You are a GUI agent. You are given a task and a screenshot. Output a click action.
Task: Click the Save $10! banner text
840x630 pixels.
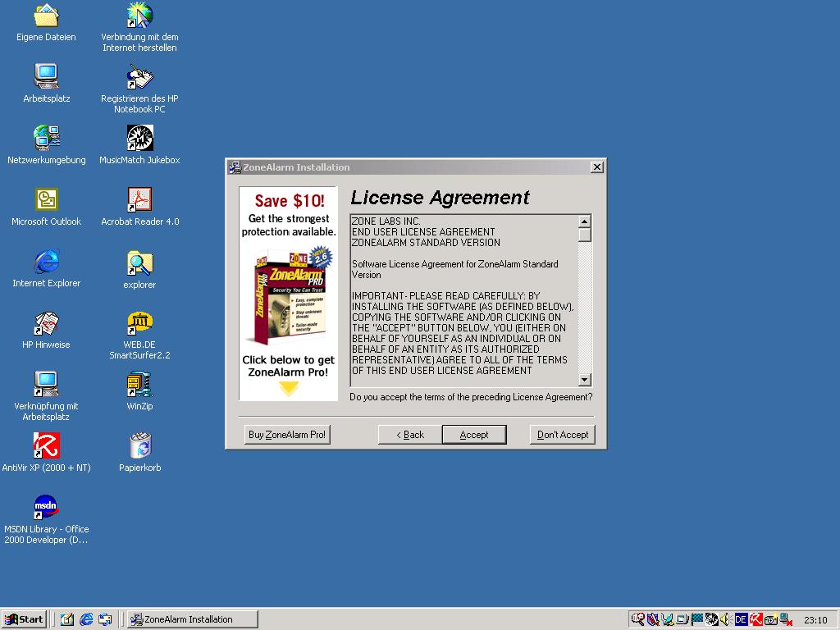coord(290,201)
